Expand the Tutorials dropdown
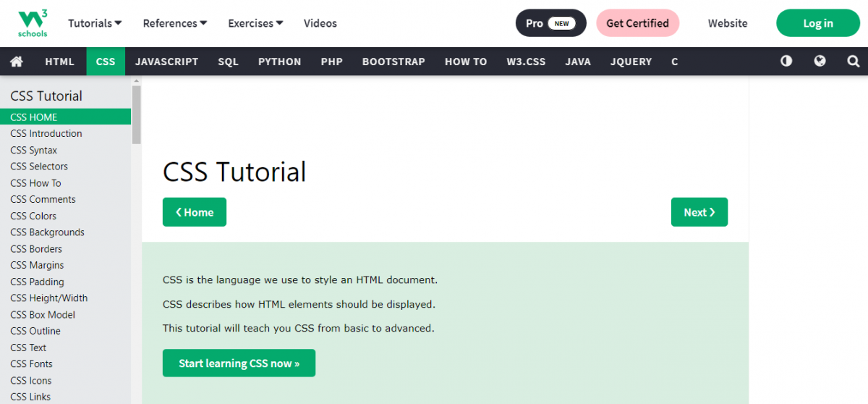The image size is (868, 404). pos(95,23)
